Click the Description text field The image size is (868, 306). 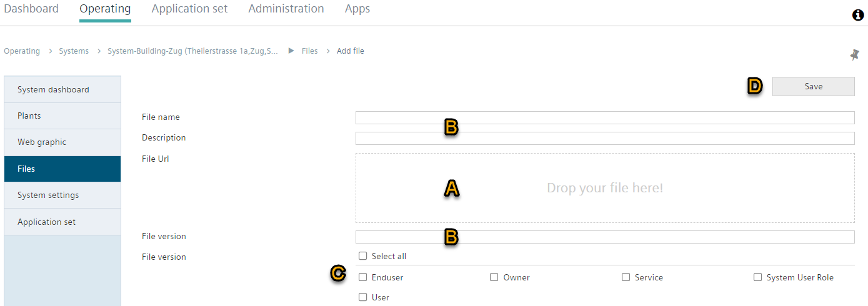click(605, 138)
